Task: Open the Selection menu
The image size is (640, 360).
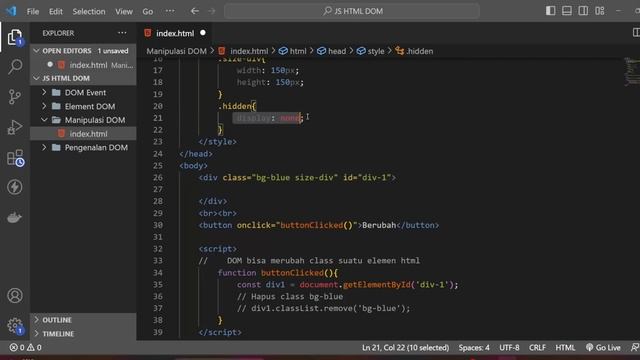Action: [89, 11]
